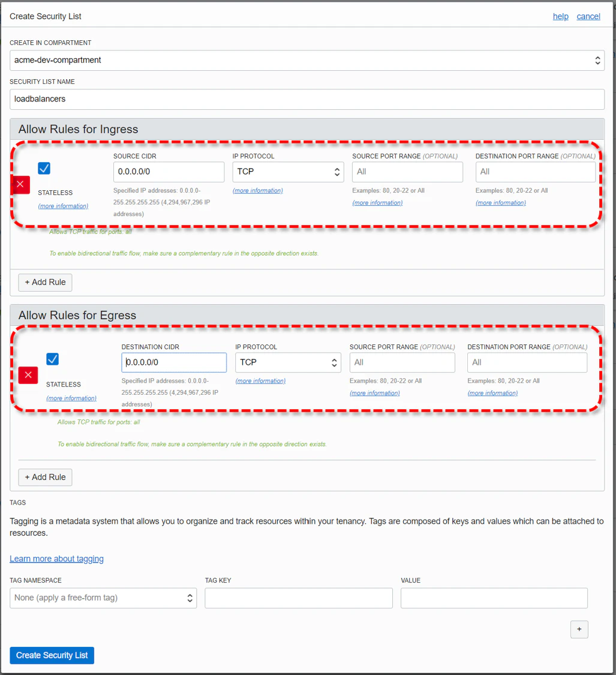Click the Tag Key input field

coord(299,598)
